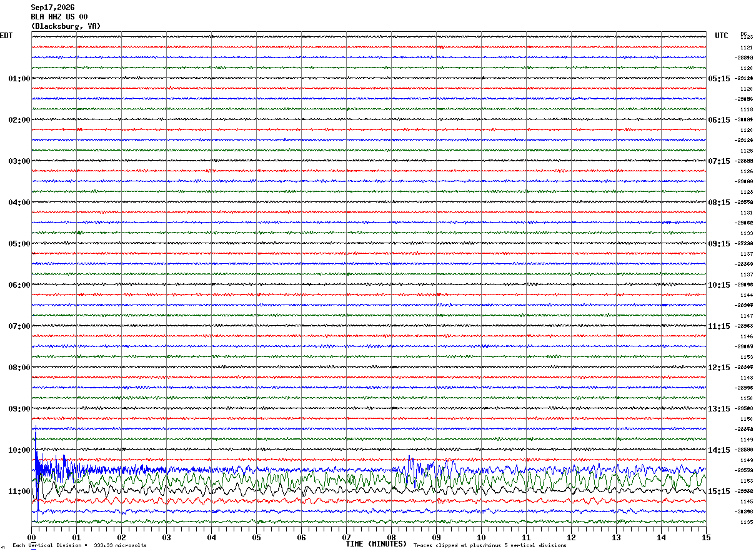This screenshot has height=554, width=756.
Task: Click the 01:00 EDT row label
Action: click(19, 79)
